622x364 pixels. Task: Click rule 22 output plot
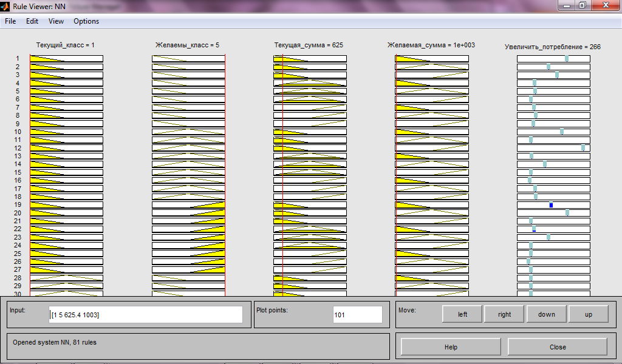[x=553, y=229]
